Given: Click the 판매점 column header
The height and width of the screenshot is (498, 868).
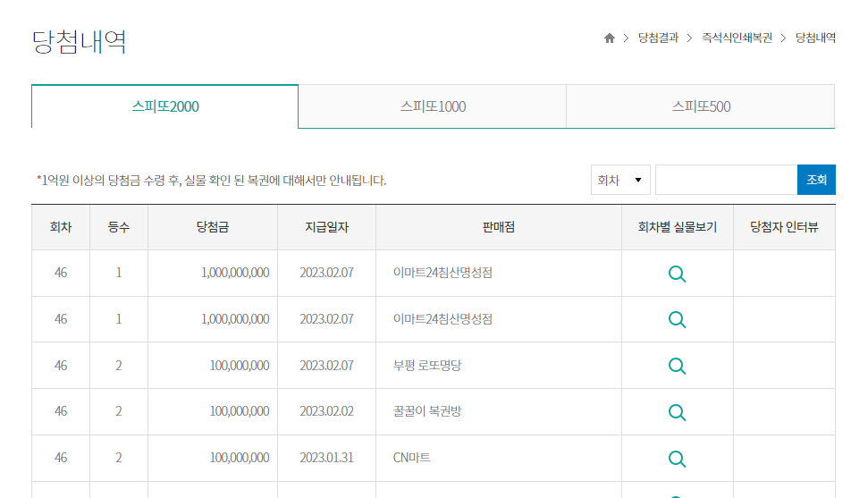Looking at the screenshot, I should coord(499,227).
